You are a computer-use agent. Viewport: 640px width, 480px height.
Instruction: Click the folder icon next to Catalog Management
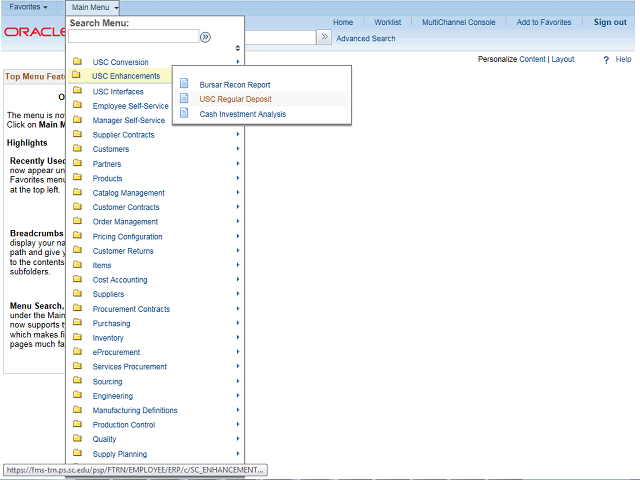pyautogui.click(x=78, y=192)
